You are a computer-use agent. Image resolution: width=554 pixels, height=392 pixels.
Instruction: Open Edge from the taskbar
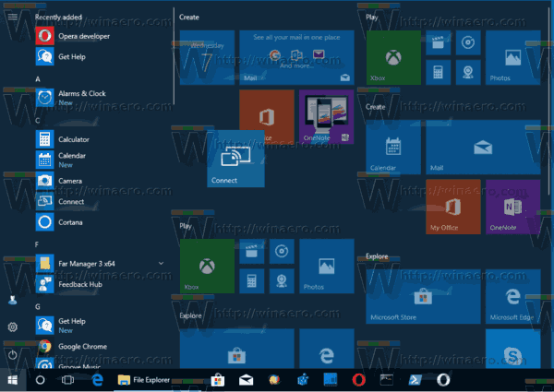click(x=97, y=380)
